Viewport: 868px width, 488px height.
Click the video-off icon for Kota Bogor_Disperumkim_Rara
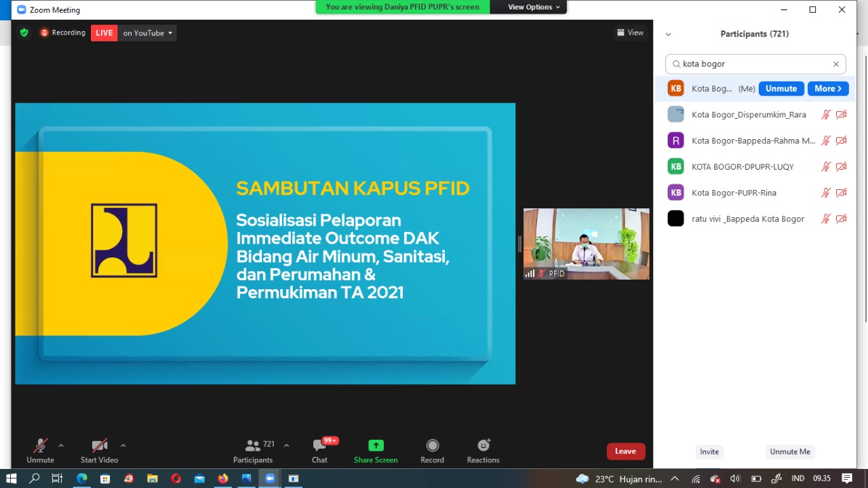(842, 115)
